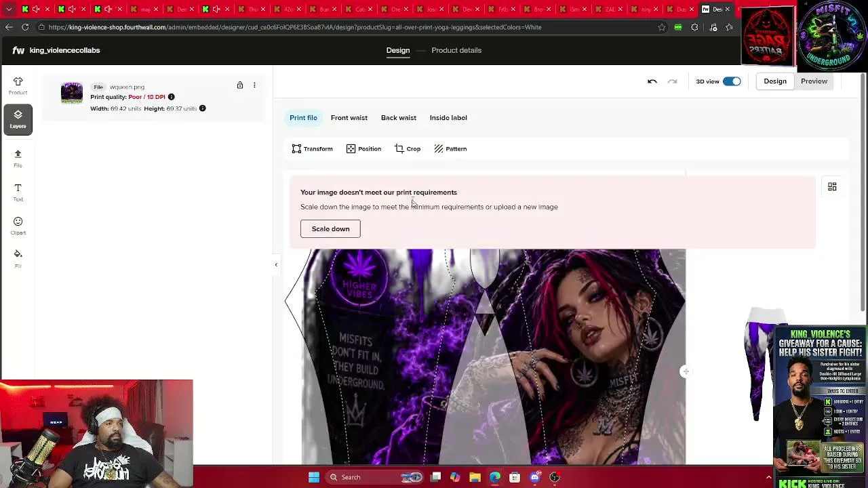This screenshot has height=488, width=868.
Task: Activate the Transform tool
Action: tap(312, 149)
